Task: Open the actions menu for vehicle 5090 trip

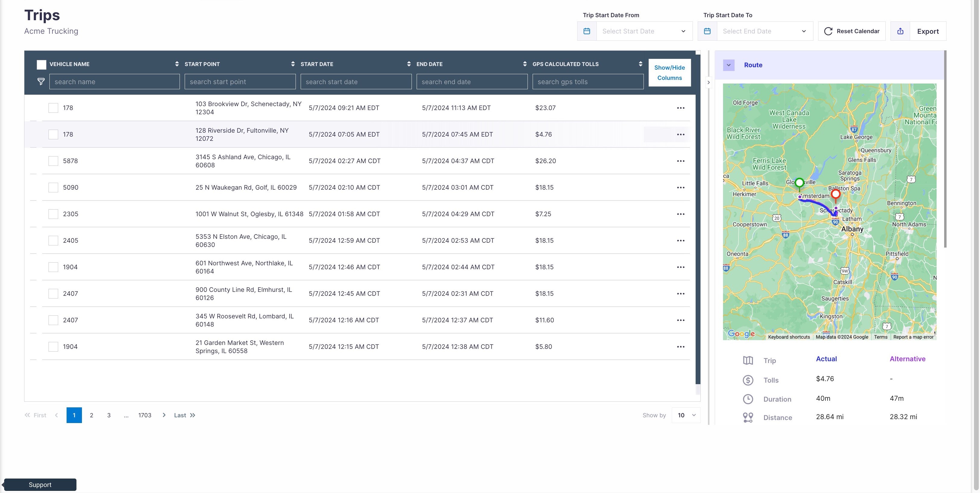Action: [681, 187]
